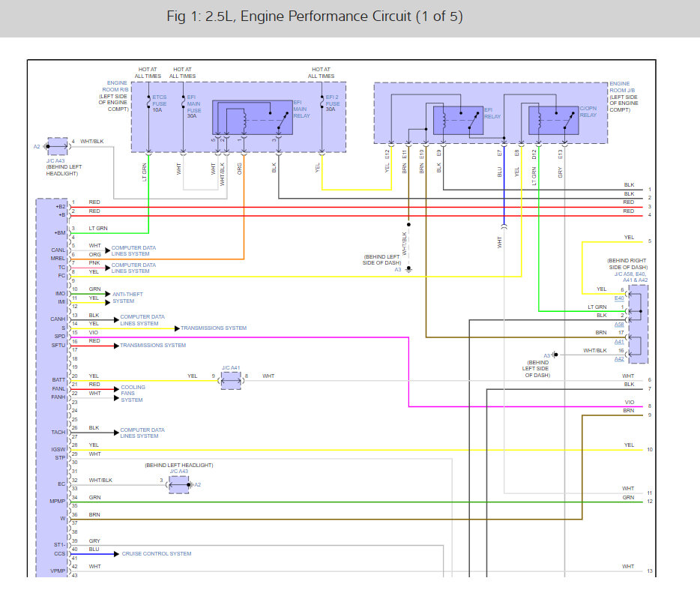Click the E40 connector link
This screenshot has width=700, height=596.
pyautogui.click(x=619, y=298)
